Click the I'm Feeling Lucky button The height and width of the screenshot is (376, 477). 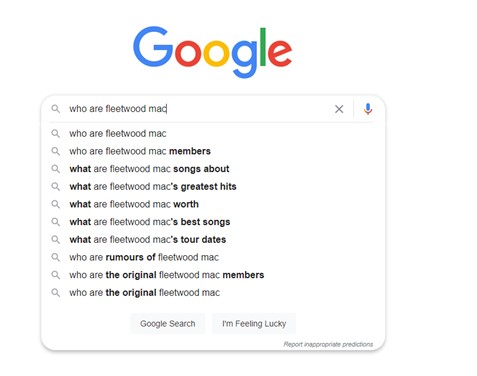(x=254, y=323)
